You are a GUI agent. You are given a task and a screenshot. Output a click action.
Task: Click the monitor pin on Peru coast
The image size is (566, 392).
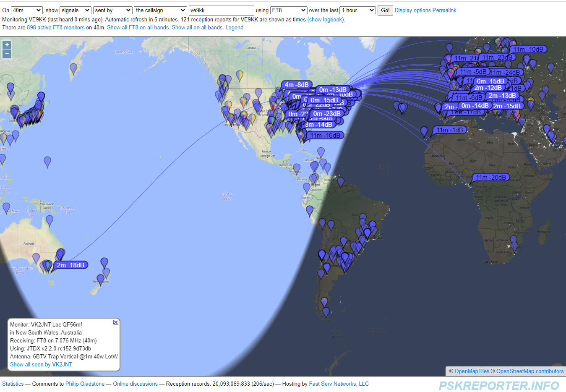[x=310, y=211]
